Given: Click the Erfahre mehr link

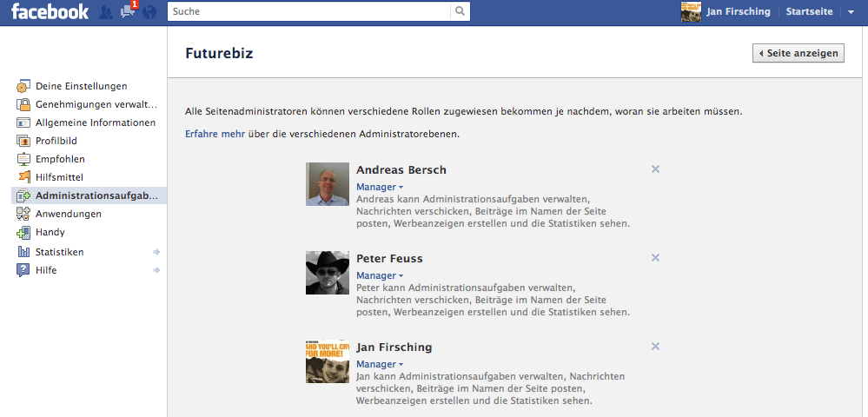Looking at the screenshot, I should pos(215,134).
